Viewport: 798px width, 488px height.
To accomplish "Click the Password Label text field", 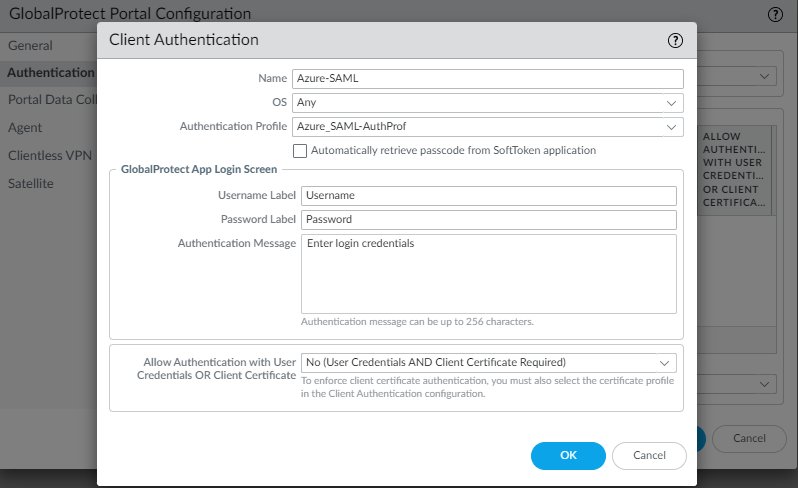I will [489, 219].
